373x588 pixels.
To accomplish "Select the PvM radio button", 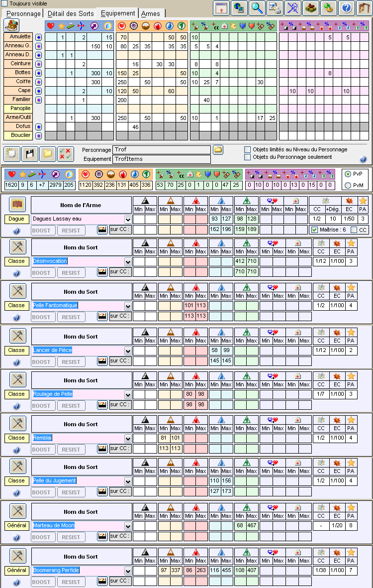I will 348,185.
